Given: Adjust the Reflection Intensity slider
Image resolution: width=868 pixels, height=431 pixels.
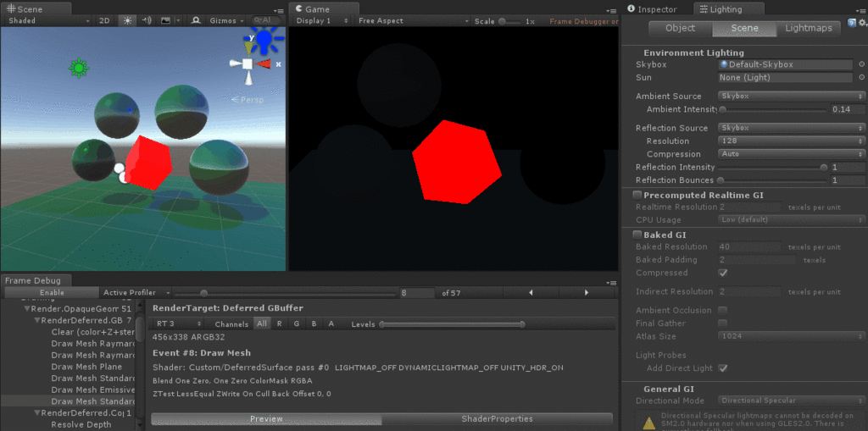Looking at the screenshot, I should [x=774, y=167].
